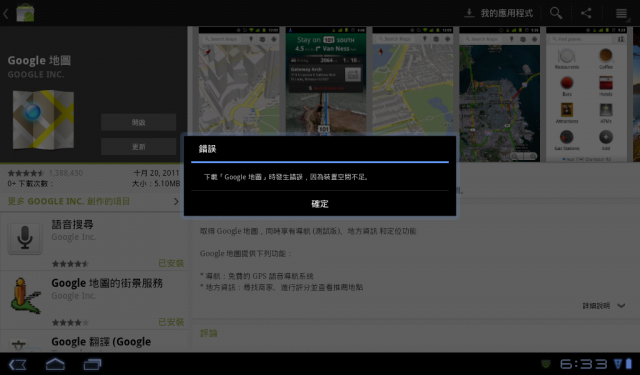
Task: Tap the error message about insufficient storage
Action: pyautogui.click(x=286, y=177)
